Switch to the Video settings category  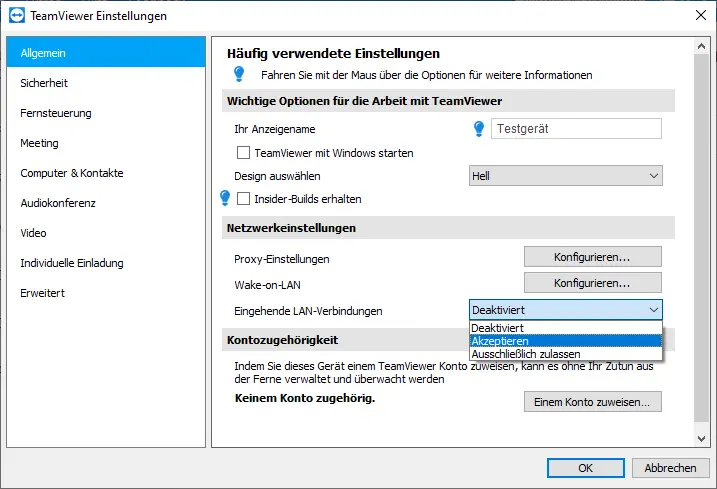click(x=106, y=233)
